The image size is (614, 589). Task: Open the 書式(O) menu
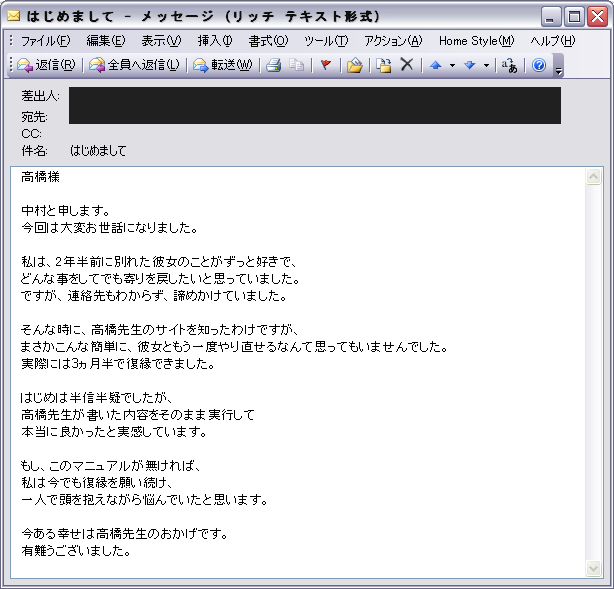click(x=268, y=41)
